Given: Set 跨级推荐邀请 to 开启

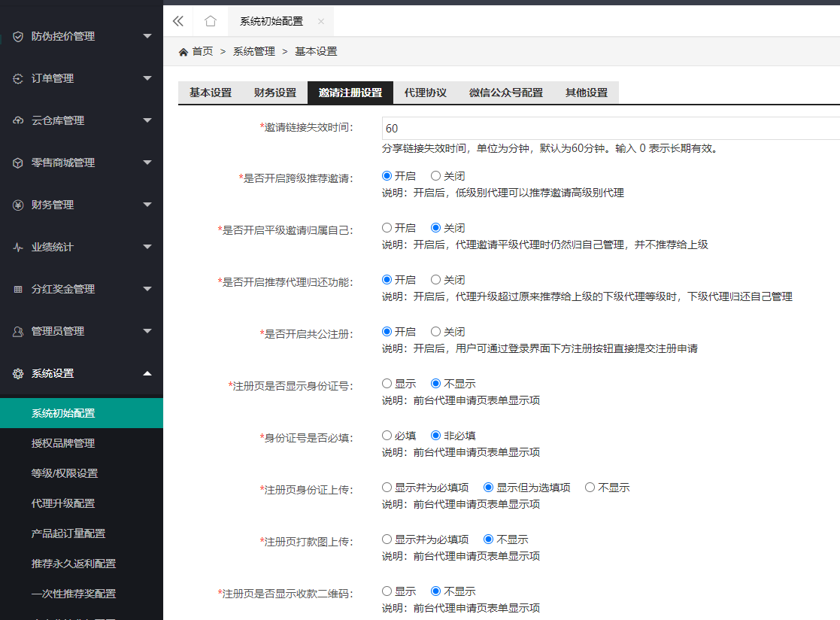Looking at the screenshot, I should (387, 176).
